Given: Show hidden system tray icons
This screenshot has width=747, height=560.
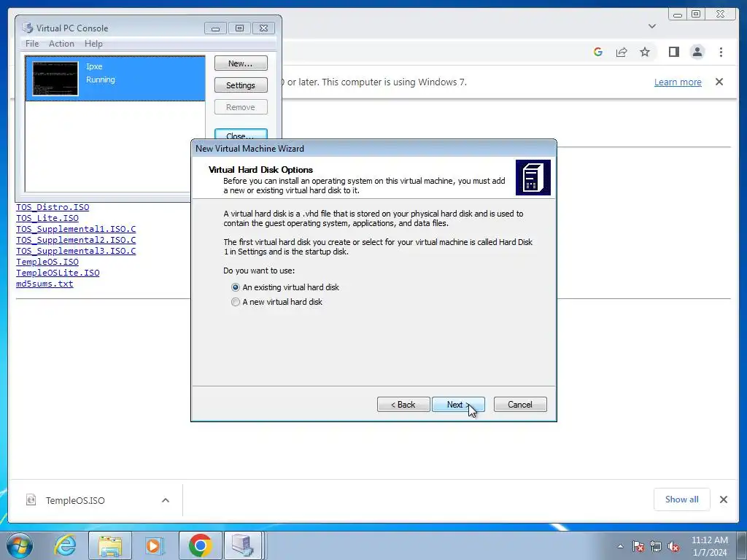Looking at the screenshot, I should [620, 546].
